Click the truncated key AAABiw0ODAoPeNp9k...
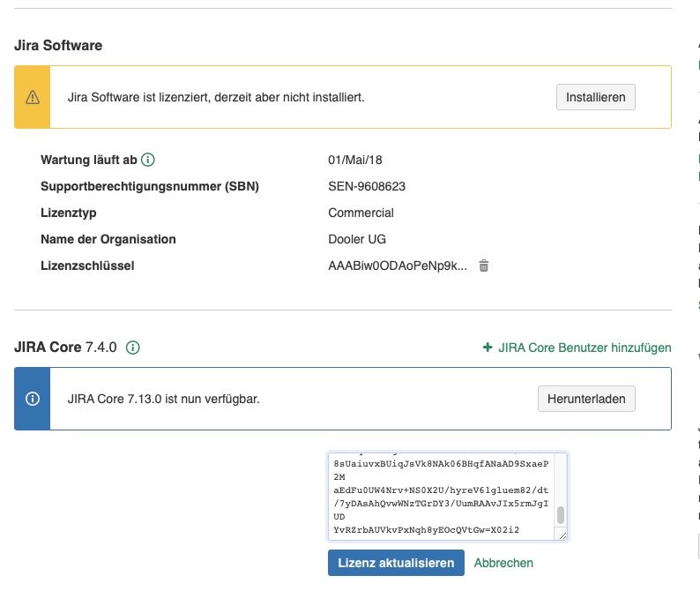 tap(398, 266)
